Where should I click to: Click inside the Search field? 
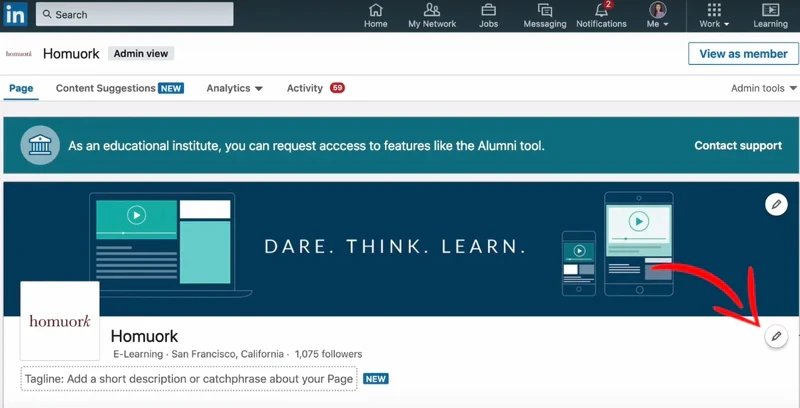[x=135, y=14]
